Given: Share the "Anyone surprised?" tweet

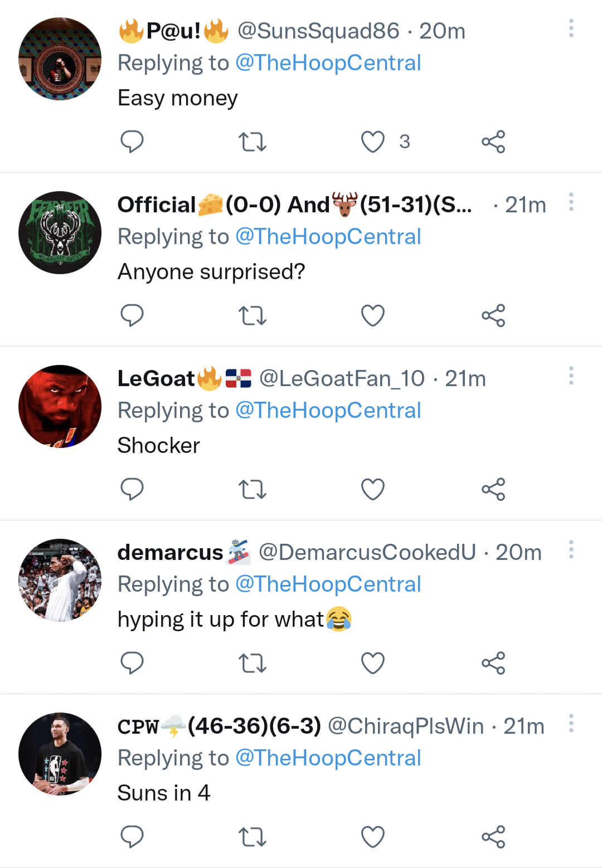Looking at the screenshot, I should click(493, 315).
